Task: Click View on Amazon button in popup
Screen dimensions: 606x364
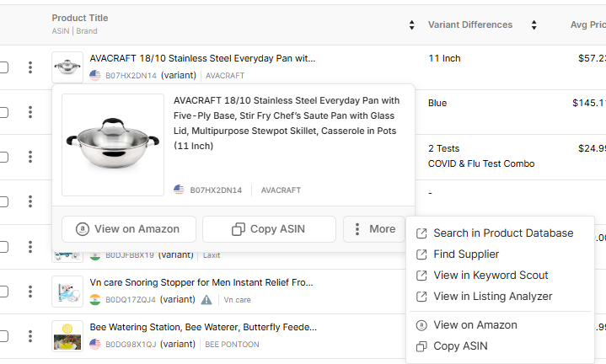Action: [129, 229]
